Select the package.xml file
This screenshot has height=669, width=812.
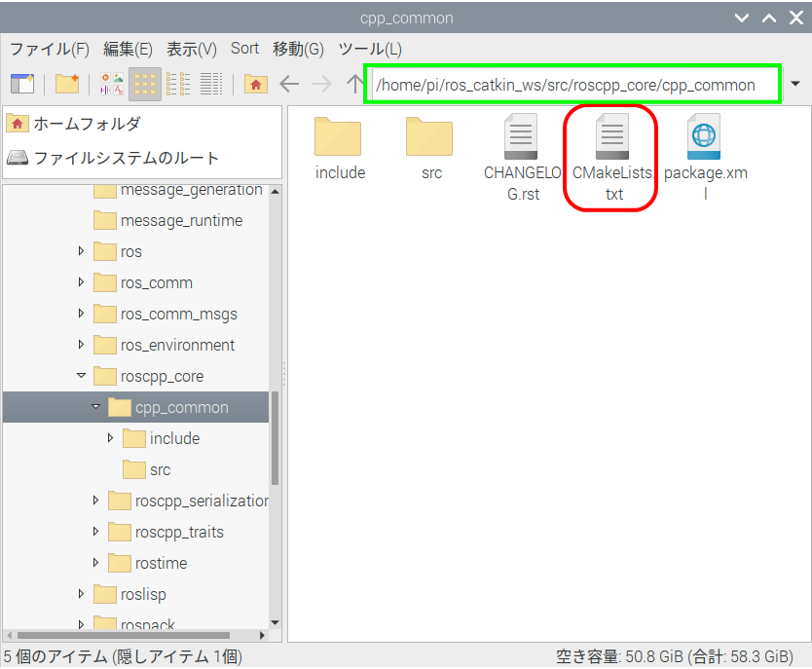(x=705, y=158)
